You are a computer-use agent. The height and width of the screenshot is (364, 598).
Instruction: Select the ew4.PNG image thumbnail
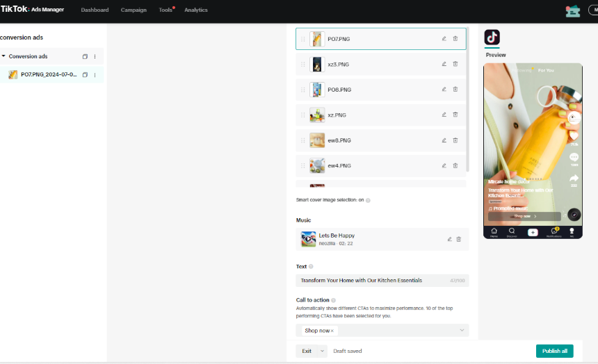click(317, 165)
